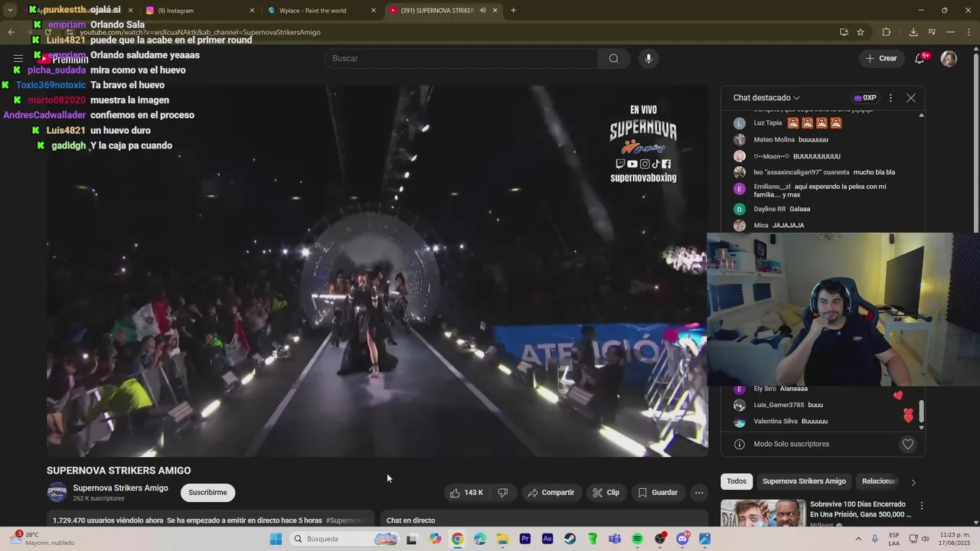Open the taskbar weather widget 26°C
Image resolution: width=980 pixels, height=551 pixels.
[42, 539]
